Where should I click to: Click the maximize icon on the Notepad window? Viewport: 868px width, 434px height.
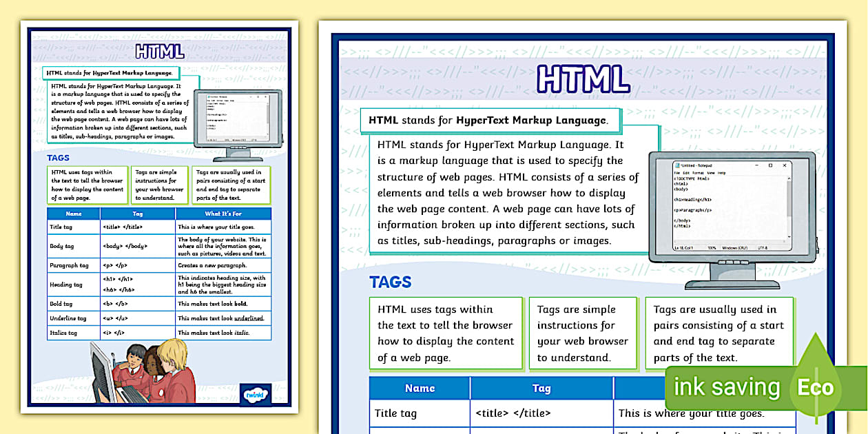point(770,165)
